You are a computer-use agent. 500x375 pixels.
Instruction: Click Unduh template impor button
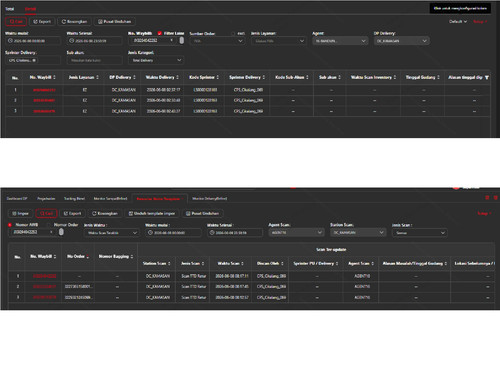click(x=152, y=213)
